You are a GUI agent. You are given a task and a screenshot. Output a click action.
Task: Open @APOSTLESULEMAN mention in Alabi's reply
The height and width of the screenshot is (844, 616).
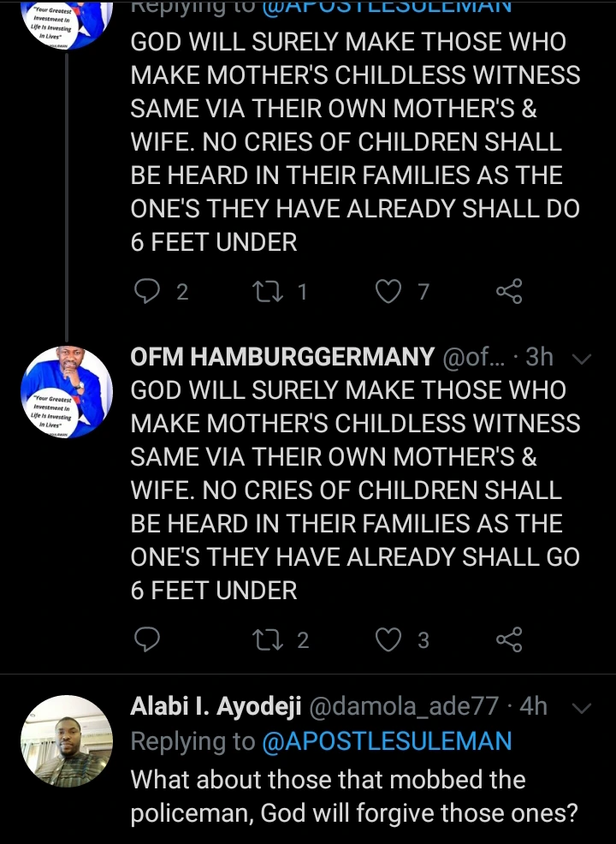tap(387, 741)
